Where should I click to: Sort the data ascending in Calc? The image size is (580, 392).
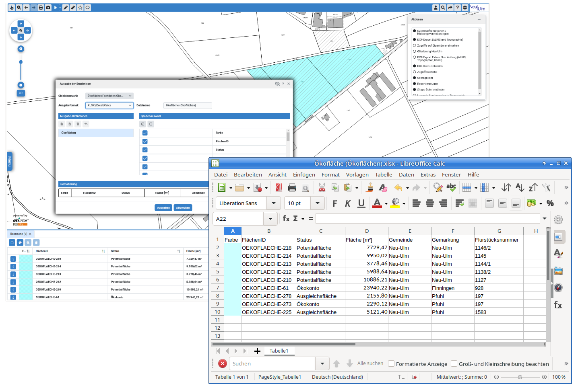tap(520, 187)
